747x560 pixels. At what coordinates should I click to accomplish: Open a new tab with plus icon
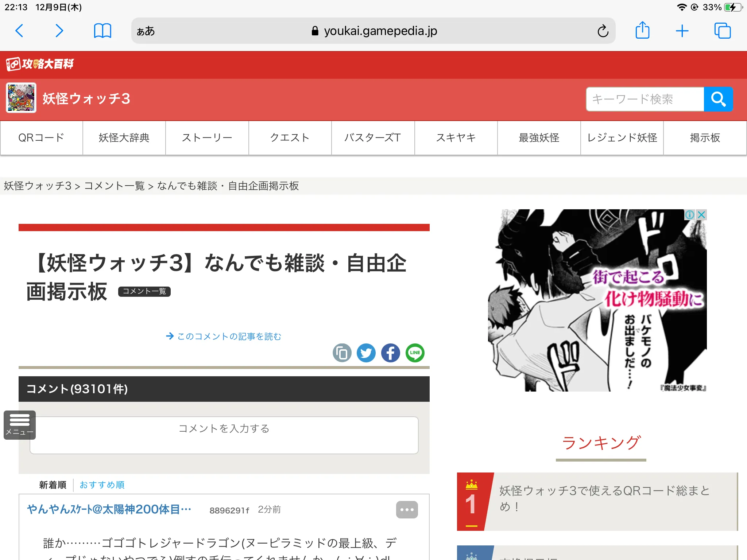[682, 31]
